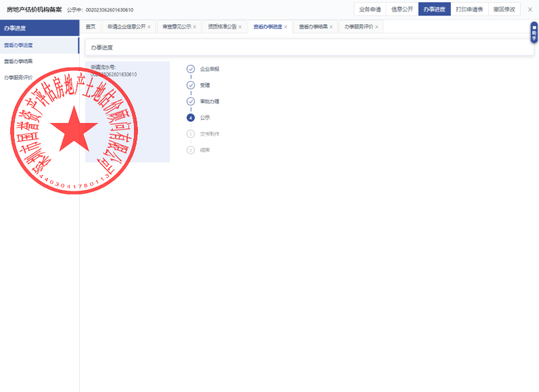Open the 资质核准公告 tab

click(x=221, y=27)
